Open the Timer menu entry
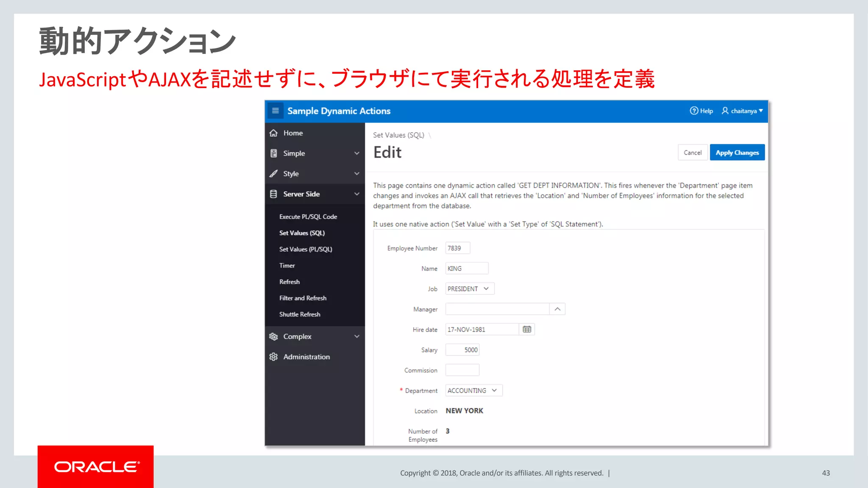This screenshot has width=868, height=488. [287, 266]
